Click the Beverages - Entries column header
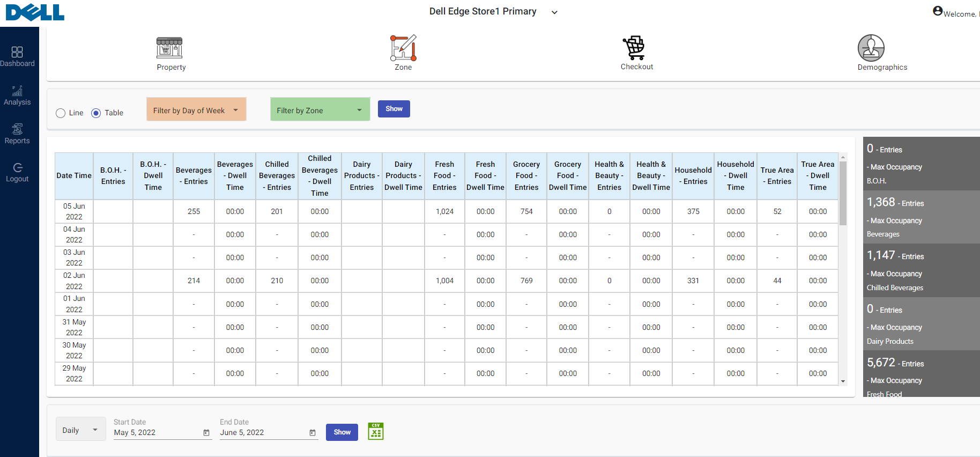The height and width of the screenshot is (457, 980). (194, 176)
